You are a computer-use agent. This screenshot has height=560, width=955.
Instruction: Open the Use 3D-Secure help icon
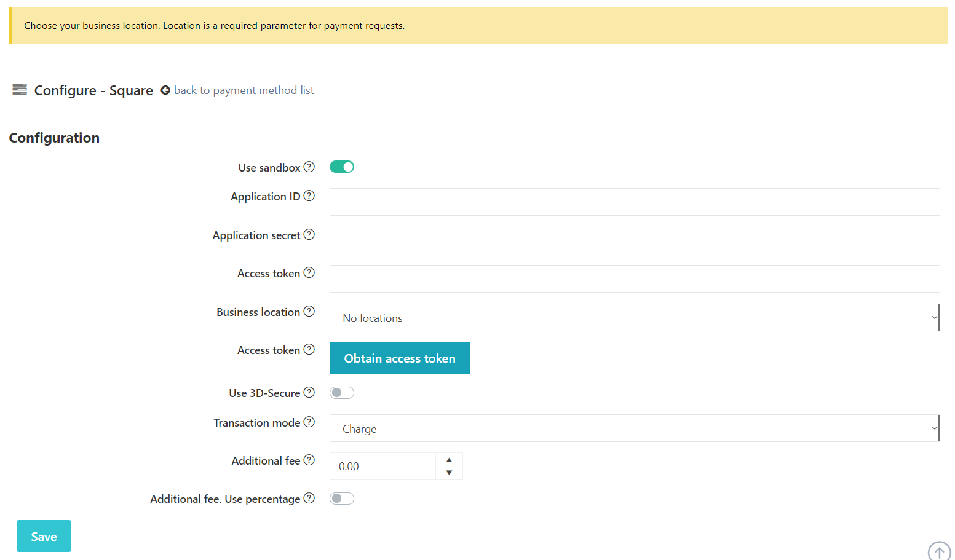309,392
